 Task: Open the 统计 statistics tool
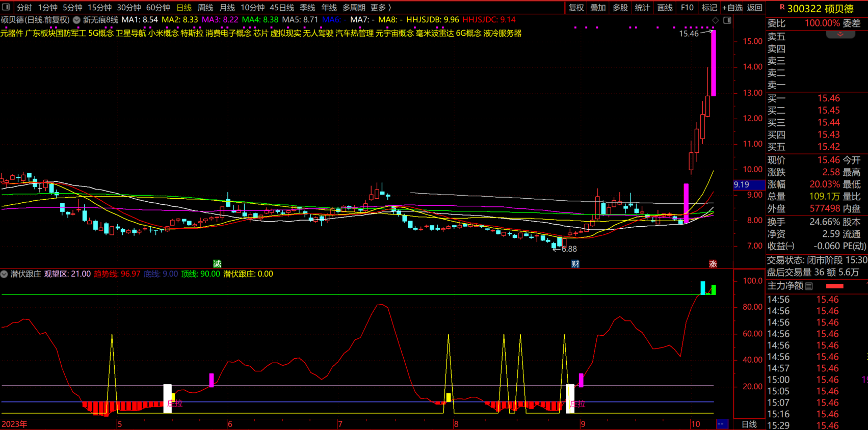(x=642, y=8)
